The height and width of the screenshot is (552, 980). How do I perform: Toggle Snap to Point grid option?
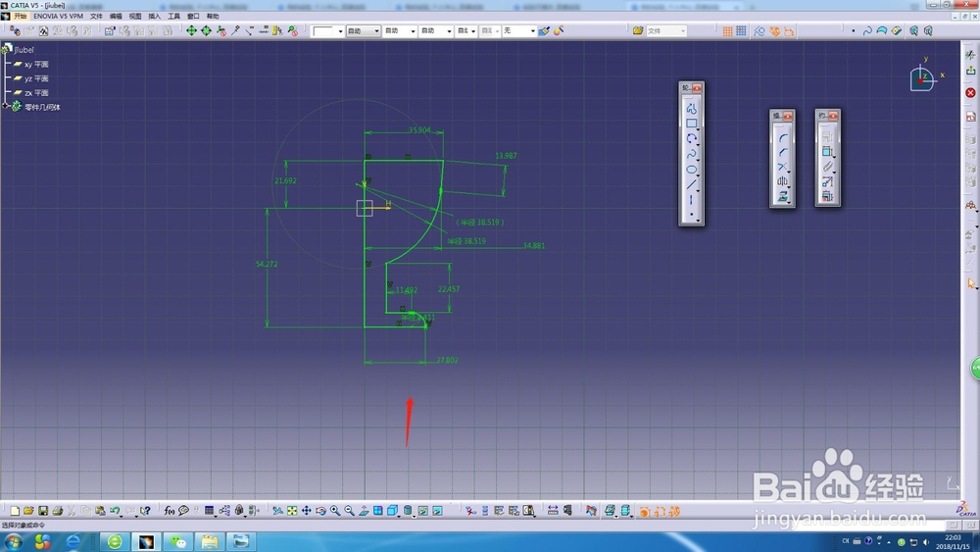coord(741,30)
